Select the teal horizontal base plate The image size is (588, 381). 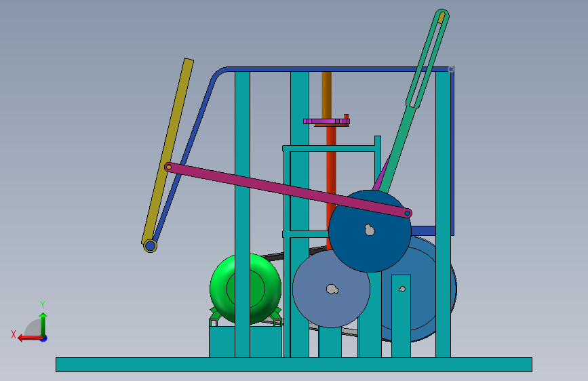click(x=294, y=365)
